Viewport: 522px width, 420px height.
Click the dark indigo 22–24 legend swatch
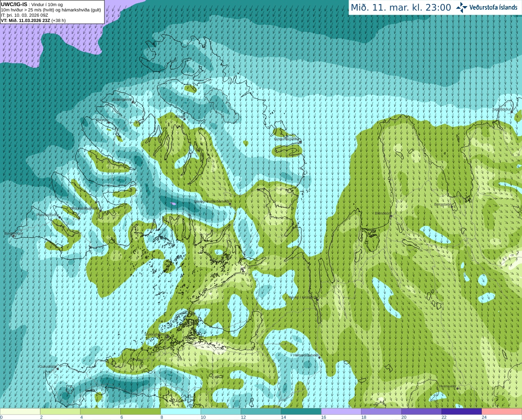tap(462, 411)
